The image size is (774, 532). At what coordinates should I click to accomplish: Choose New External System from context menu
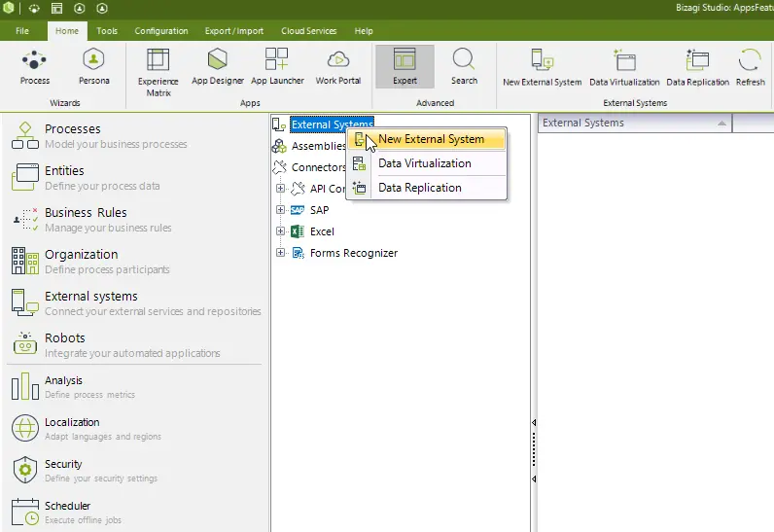[x=427, y=139]
